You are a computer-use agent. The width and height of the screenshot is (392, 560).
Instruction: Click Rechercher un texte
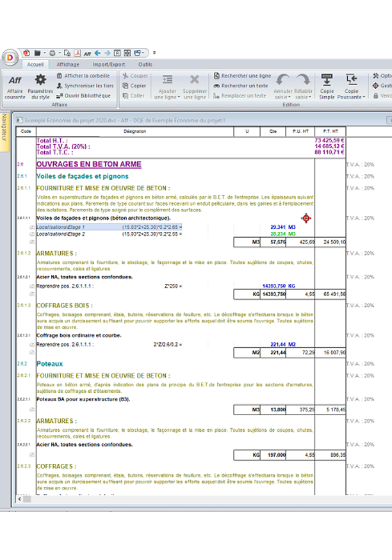click(x=240, y=85)
